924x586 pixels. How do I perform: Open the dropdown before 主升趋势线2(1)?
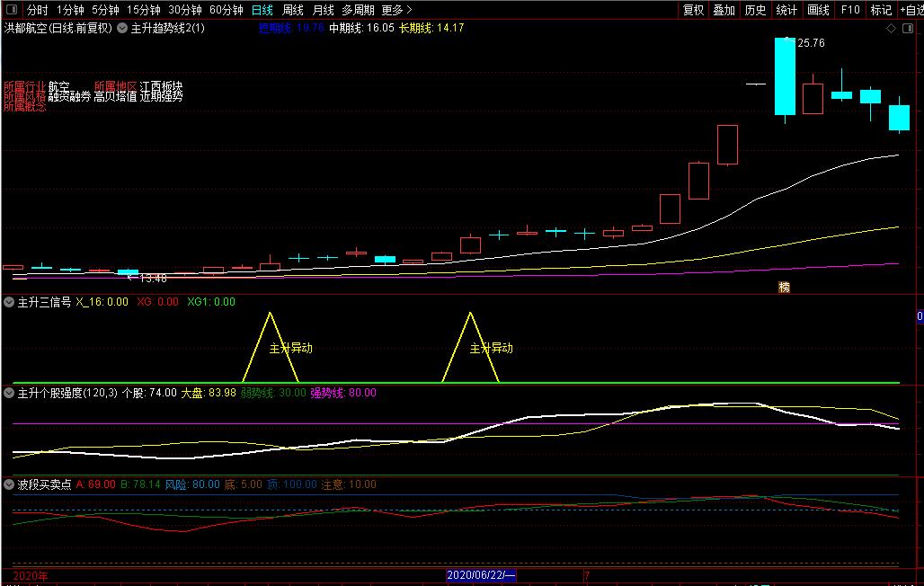(122, 28)
